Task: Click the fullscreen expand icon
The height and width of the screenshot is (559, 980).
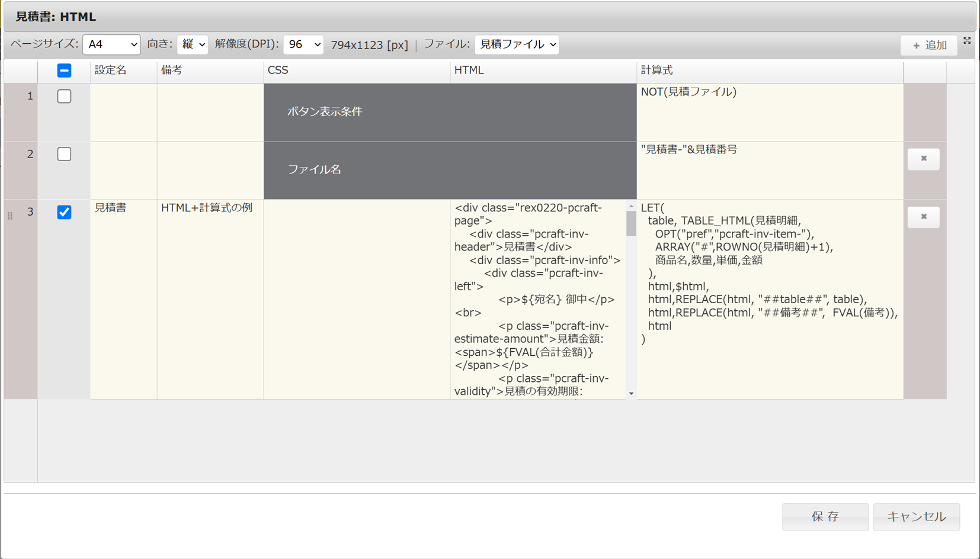Action: [x=967, y=40]
